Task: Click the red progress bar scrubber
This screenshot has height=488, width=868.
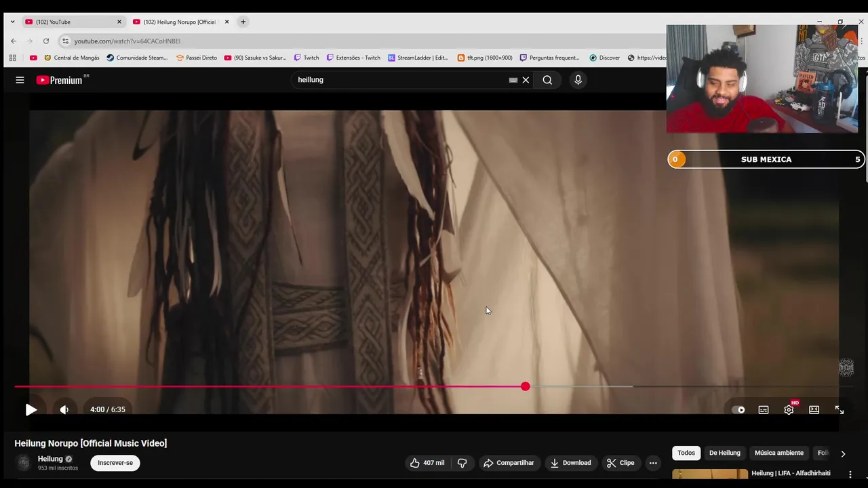Action: click(x=526, y=386)
